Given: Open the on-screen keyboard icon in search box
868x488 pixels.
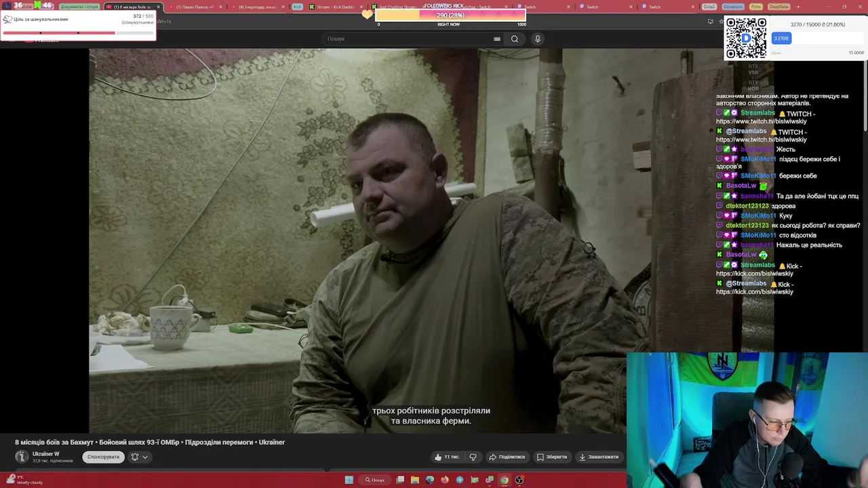Looking at the screenshot, I should [x=497, y=39].
